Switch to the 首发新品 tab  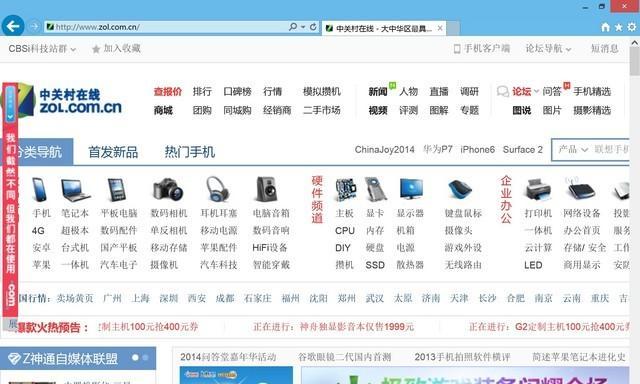(x=113, y=152)
